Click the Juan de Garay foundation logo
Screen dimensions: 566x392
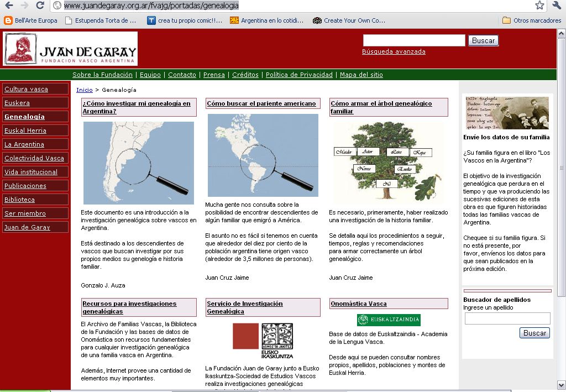70,49
